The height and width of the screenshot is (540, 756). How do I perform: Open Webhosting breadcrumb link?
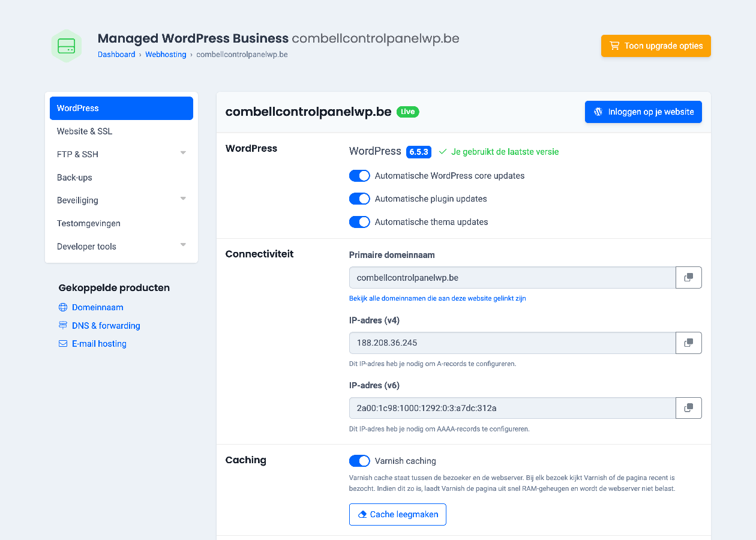coord(166,55)
